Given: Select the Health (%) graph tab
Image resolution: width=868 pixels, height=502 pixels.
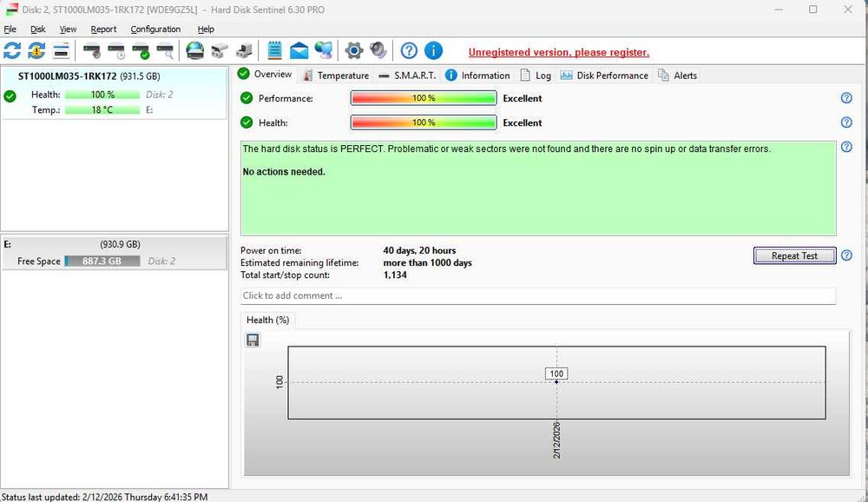Looking at the screenshot, I should tap(268, 320).
